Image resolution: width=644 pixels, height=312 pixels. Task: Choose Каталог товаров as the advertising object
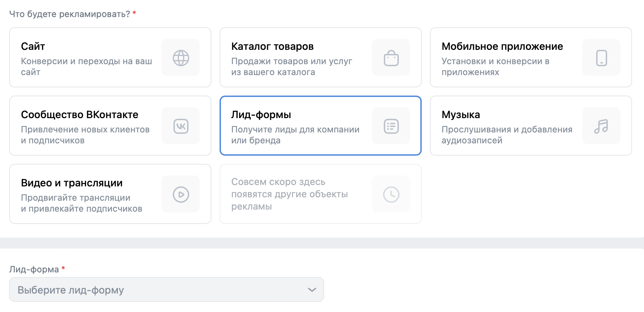coord(272,46)
